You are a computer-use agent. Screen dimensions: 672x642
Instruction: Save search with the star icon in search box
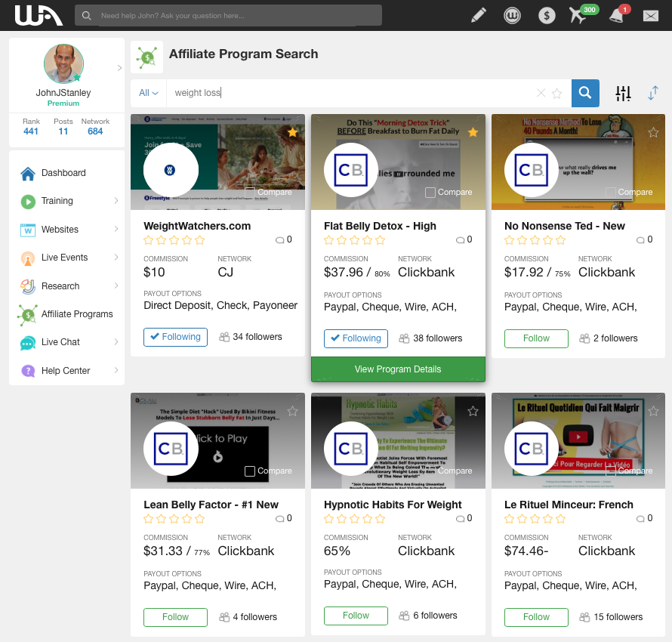(x=556, y=93)
